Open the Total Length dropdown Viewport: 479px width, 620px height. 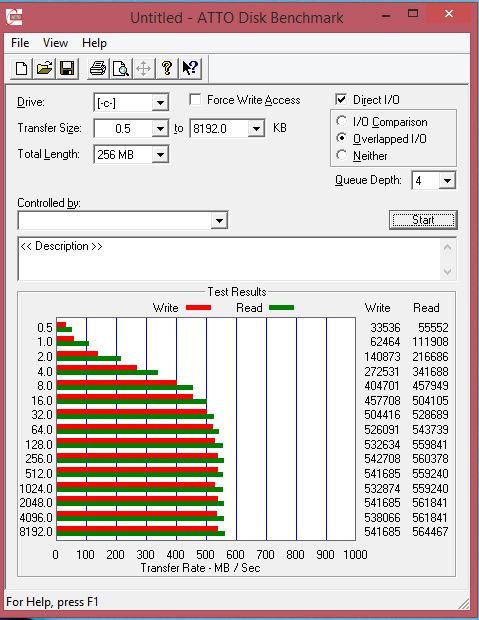[x=160, y=154]
